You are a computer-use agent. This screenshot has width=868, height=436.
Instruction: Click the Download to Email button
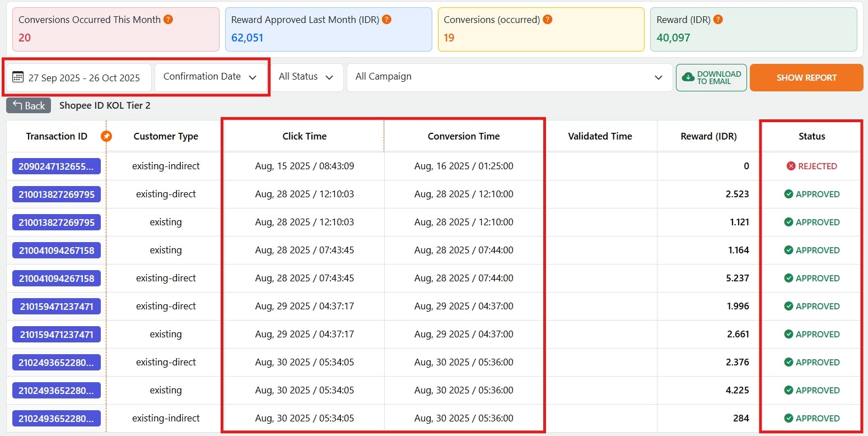[x=711, y=77]
